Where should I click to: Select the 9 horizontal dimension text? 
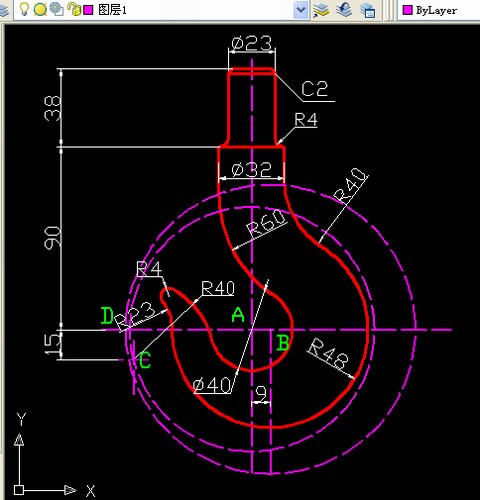(262, 394)
